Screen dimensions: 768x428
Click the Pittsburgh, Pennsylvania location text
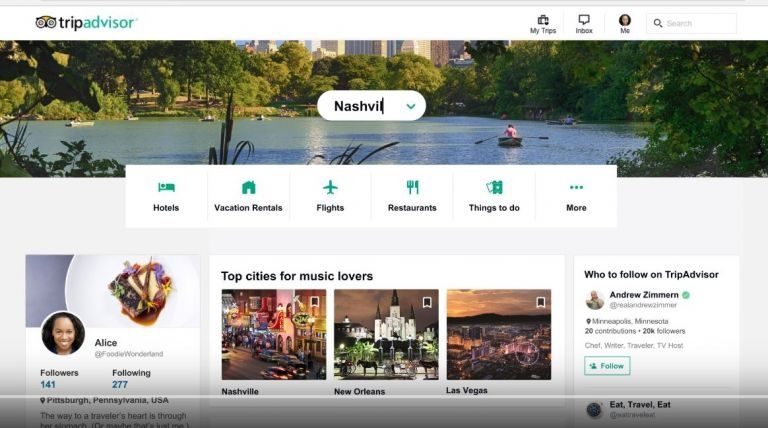(x=105, y=400)
